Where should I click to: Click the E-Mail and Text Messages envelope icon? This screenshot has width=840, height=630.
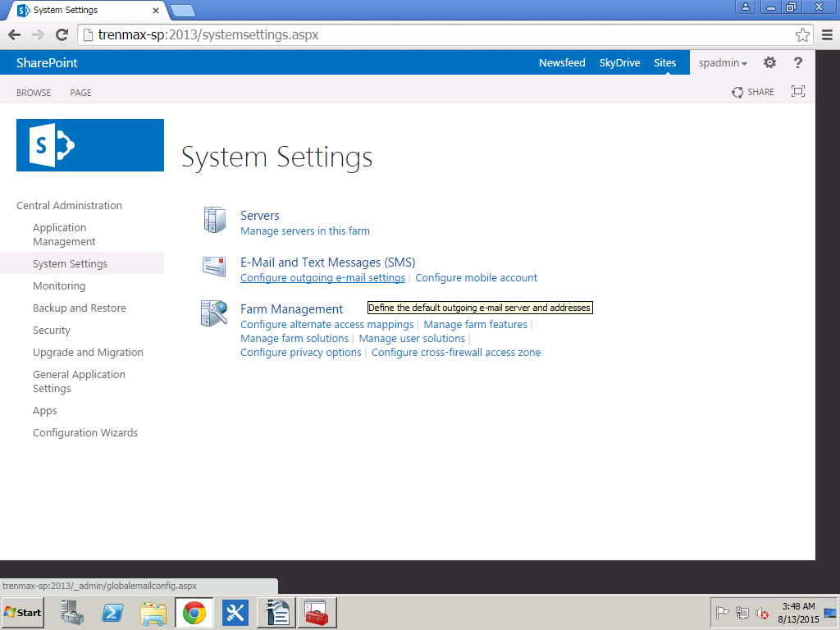(x=214, y=267)
